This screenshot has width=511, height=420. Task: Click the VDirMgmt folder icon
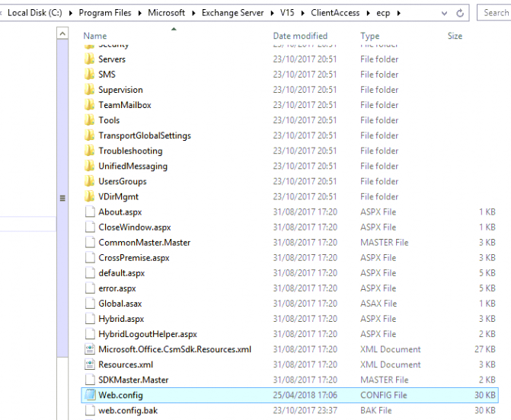coord(90,196)
